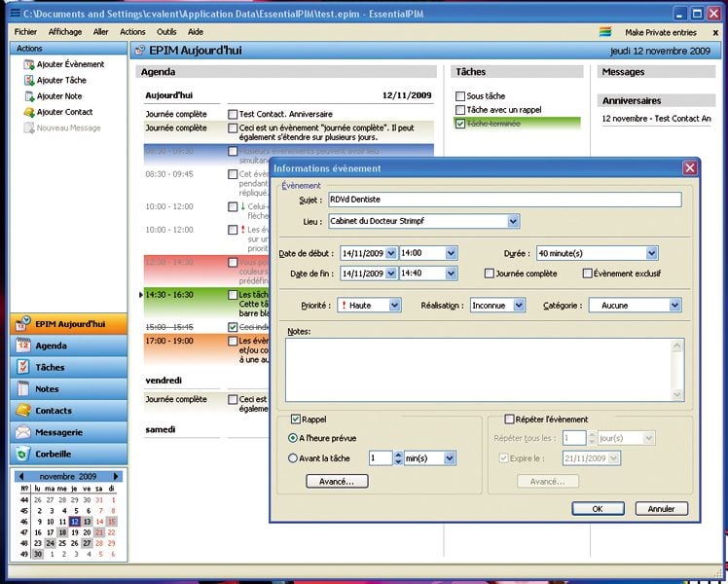Open the Affichage menu

(x=65, y=32)
